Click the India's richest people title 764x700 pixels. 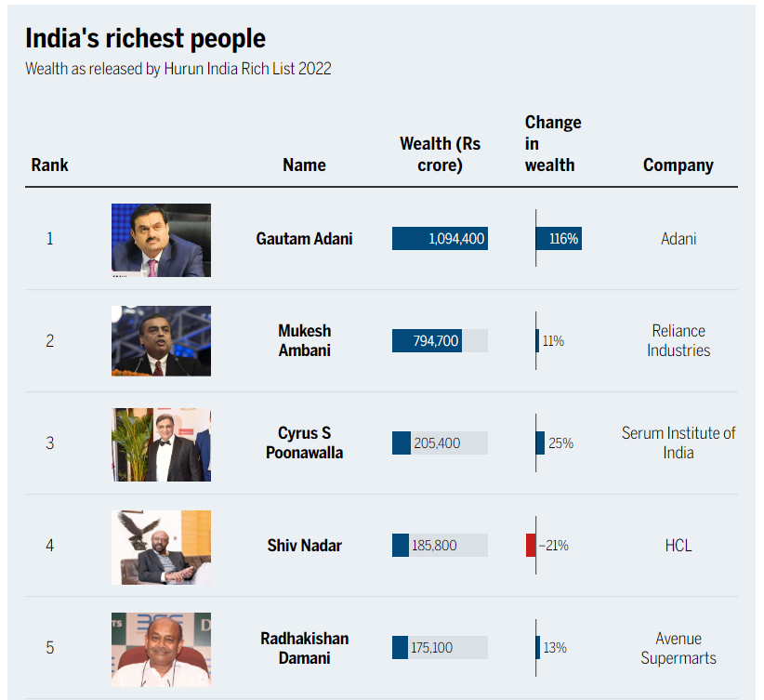point(145,38)
